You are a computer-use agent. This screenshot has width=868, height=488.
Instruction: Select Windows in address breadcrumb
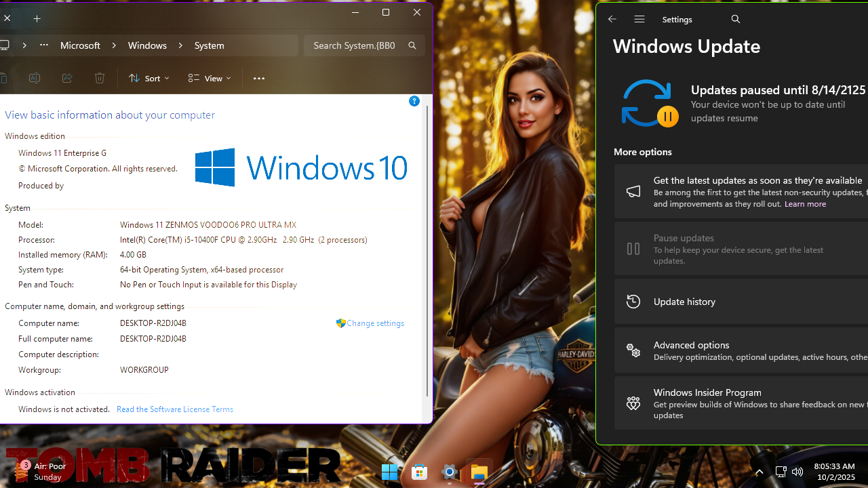coord(147,45)
